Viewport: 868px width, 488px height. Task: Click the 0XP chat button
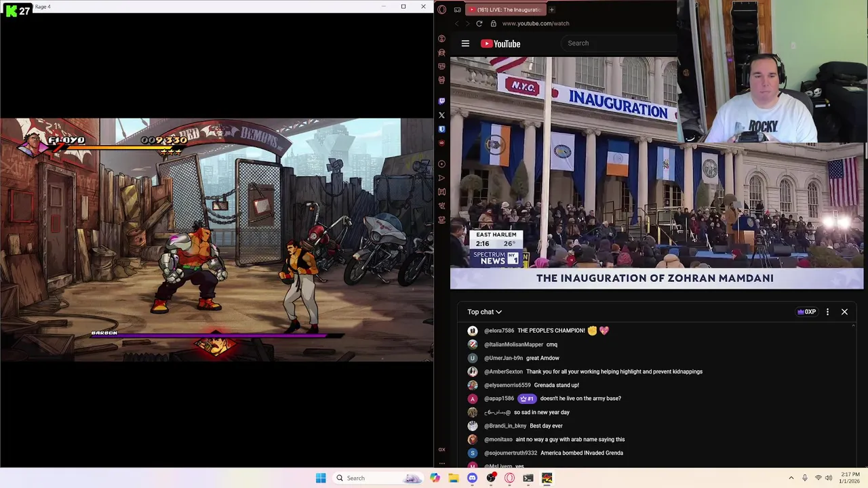806,312
